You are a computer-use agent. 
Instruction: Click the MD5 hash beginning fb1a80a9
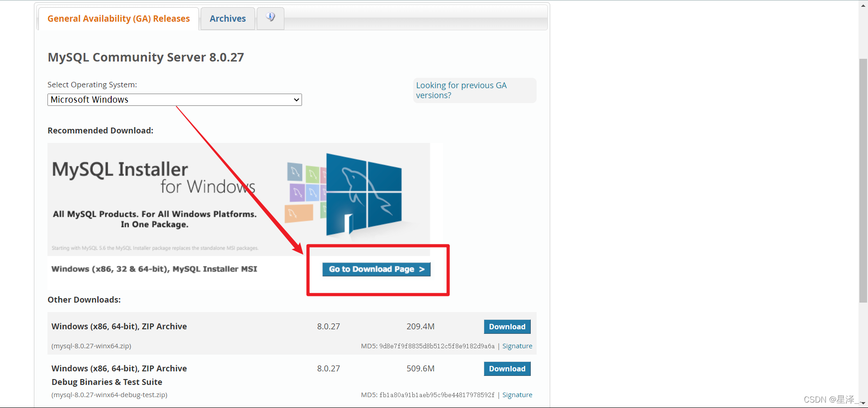click(437, 395)
